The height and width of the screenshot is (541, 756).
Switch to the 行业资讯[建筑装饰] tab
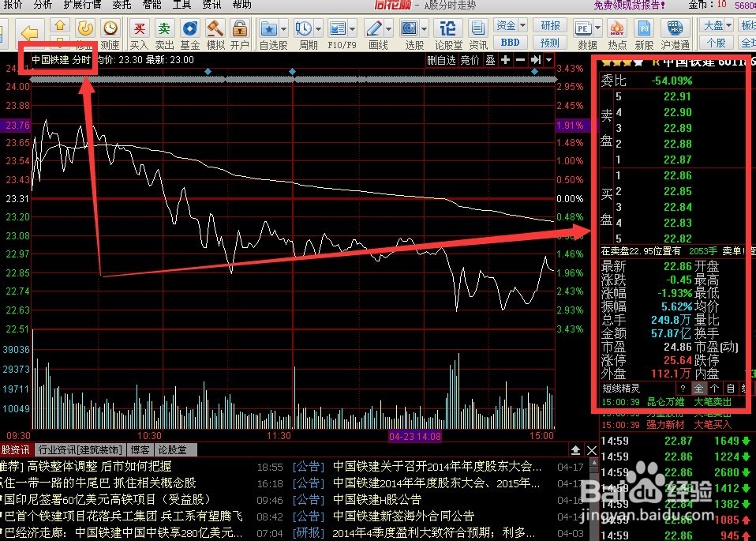tap(80, 450)
